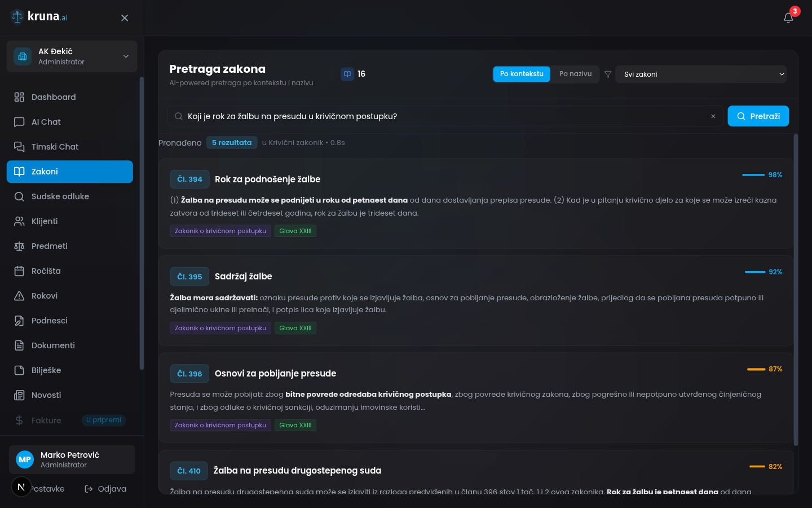Close the sidebar with the X icon

125,18
